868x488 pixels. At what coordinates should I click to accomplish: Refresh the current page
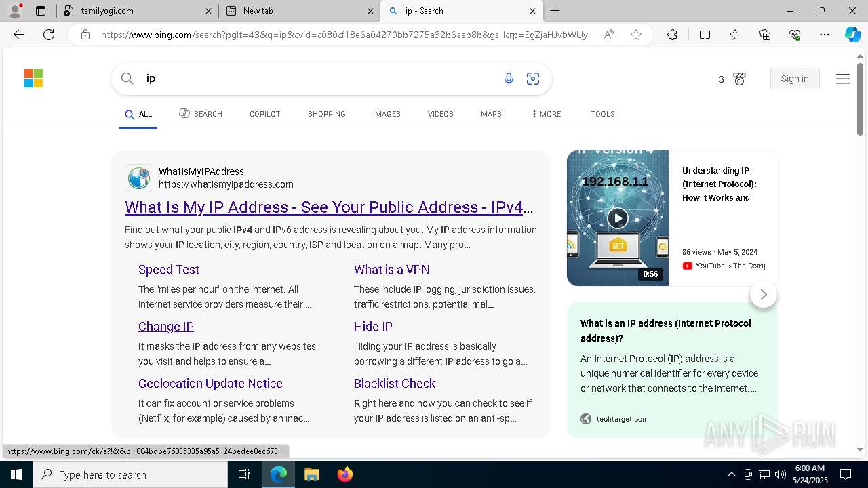coord(49,35)
